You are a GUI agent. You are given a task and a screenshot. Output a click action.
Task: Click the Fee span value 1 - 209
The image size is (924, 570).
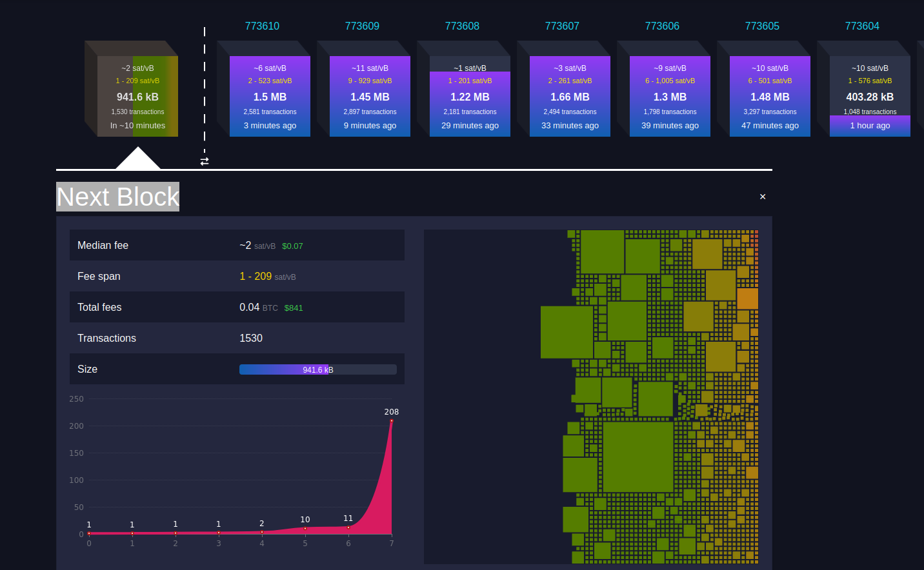[256, 276]
